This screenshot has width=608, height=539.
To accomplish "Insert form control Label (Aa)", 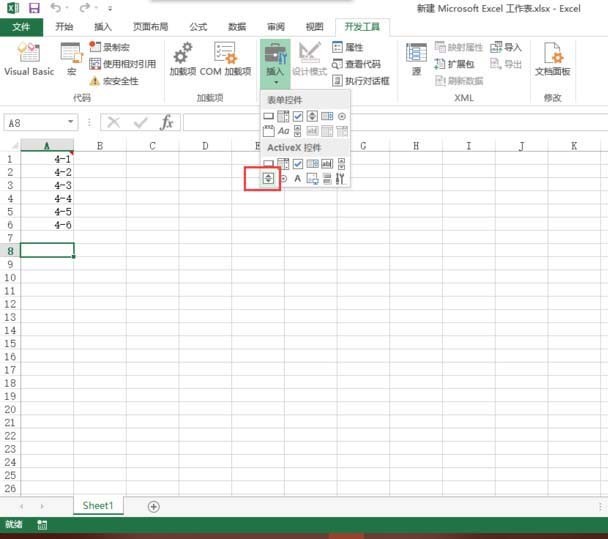I will point(283,131).
